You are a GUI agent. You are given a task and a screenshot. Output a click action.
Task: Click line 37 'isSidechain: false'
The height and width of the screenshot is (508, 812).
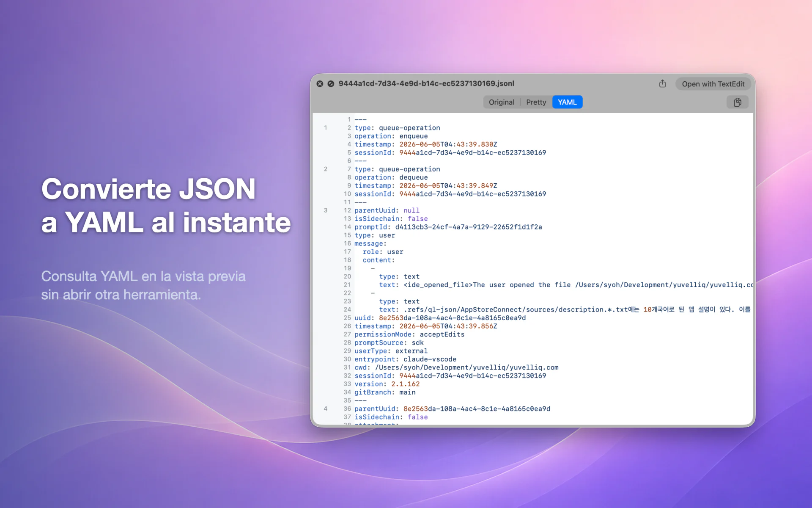click(391, 417)
